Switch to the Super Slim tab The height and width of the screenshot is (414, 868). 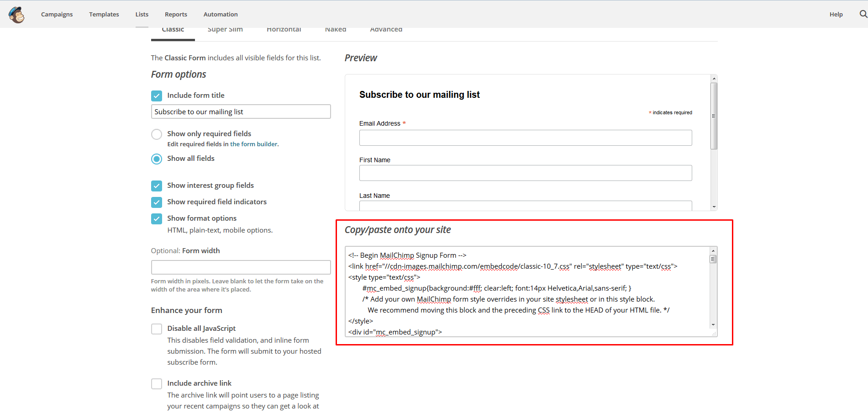225,29
